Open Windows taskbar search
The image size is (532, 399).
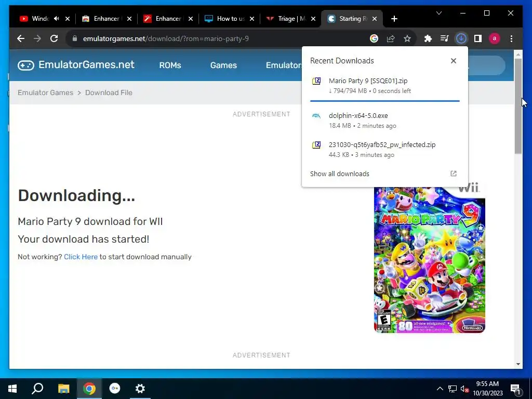pyautogui.click(x=37, y=389)
